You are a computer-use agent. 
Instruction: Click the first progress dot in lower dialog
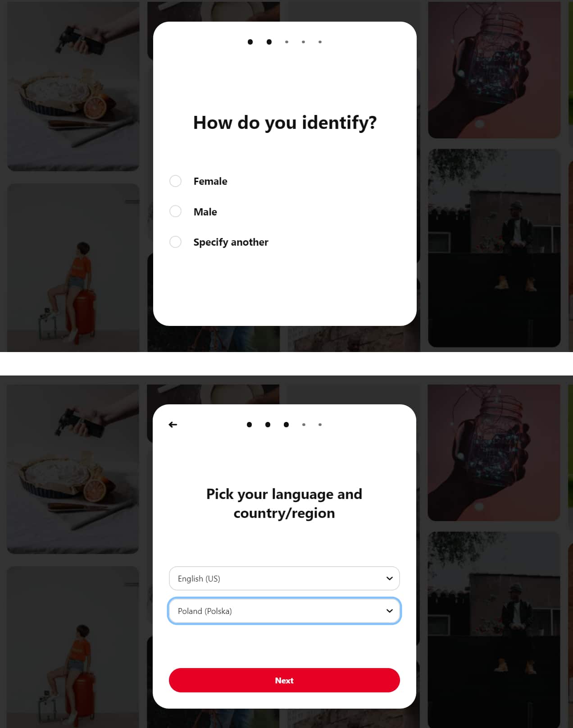click(250, 425)
